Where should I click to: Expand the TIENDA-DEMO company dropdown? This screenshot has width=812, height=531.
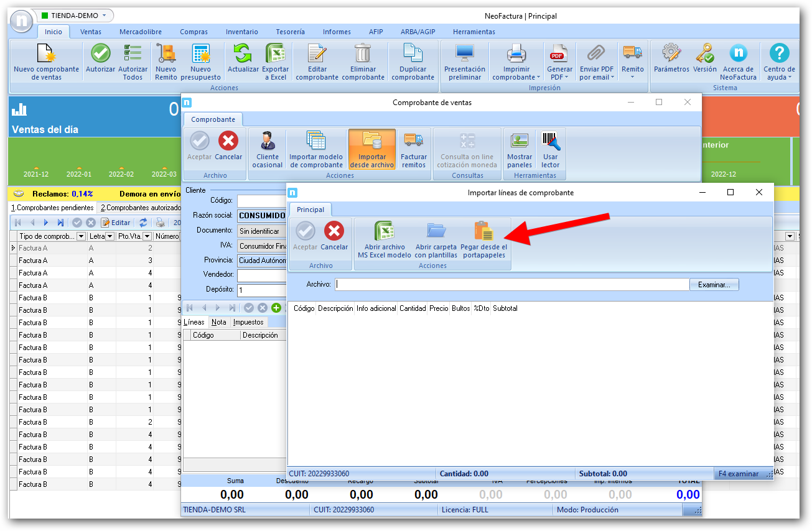(104, 15)
